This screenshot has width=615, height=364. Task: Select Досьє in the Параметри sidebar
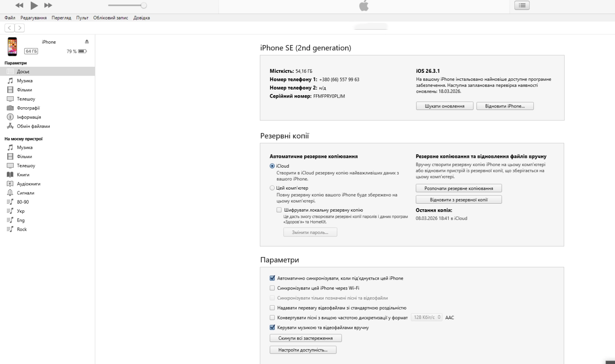[47, 72]
